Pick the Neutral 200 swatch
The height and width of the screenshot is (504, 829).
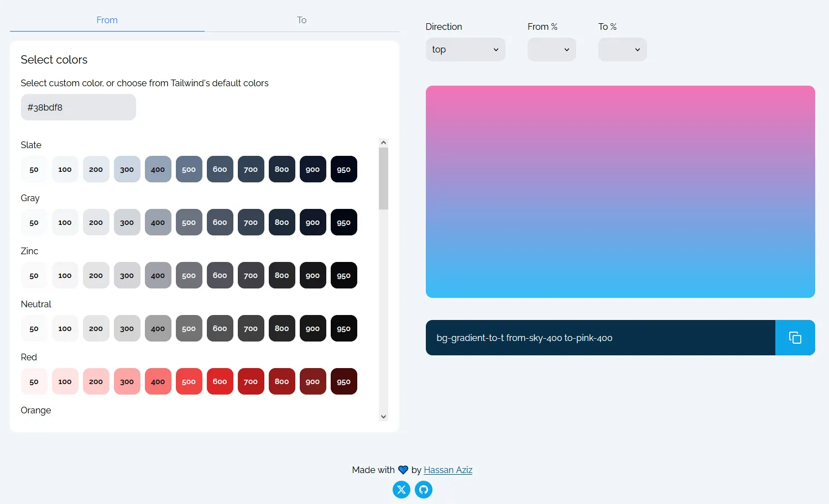pyautogui.click(x=96, y=328)
